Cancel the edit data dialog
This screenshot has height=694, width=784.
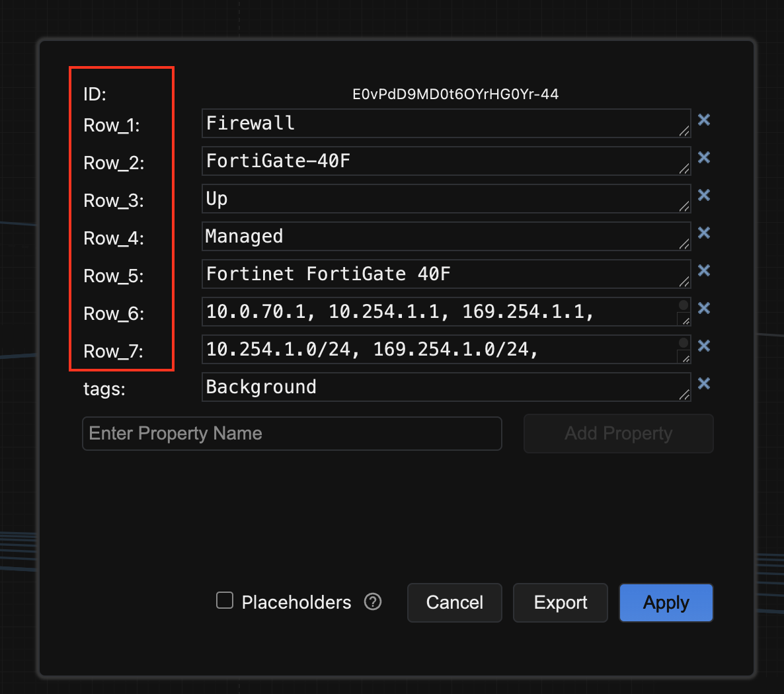454,603
